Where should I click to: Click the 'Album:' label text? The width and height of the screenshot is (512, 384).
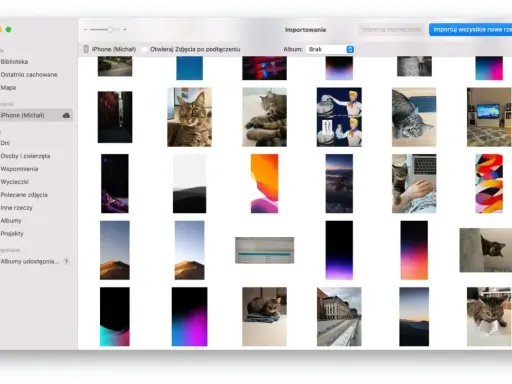(x=293, y=49)
